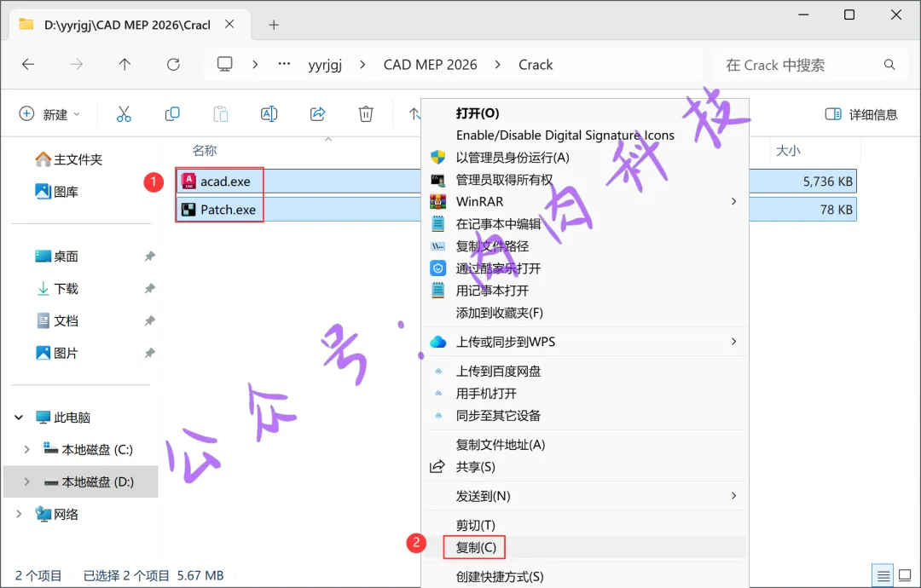The height and width of the screenshot is (588, 921).
Task: Select 在记事本中编辑
Action: coord(499,223)
